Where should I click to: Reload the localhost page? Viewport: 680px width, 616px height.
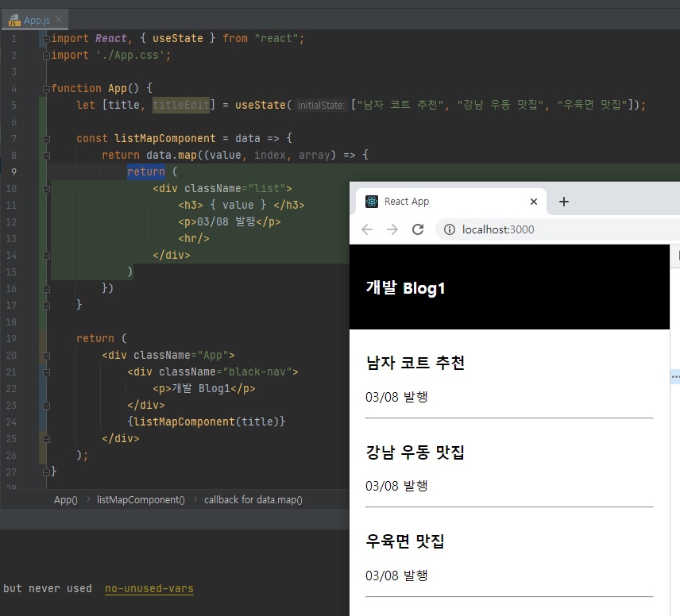pos(418,229)
